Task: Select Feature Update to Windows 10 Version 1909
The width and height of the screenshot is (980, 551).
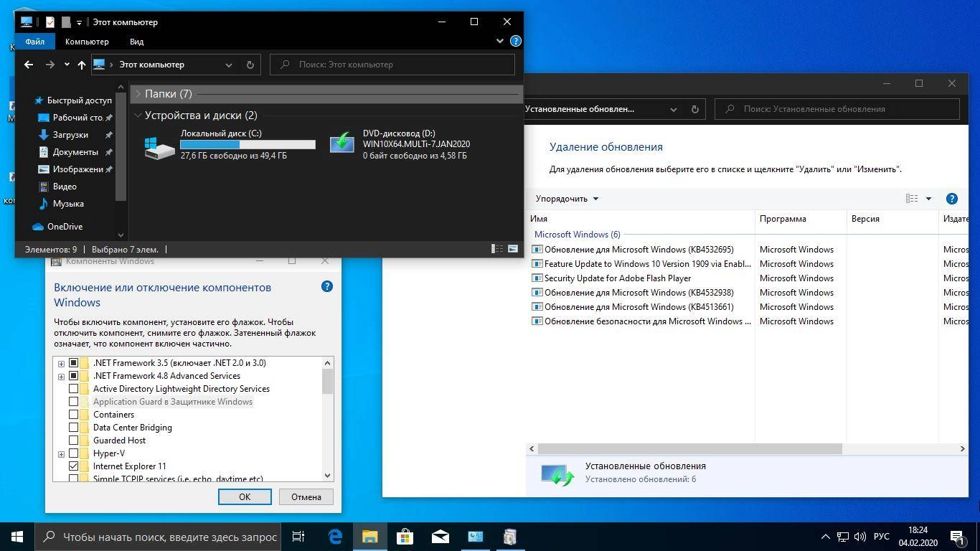Action: (x=647, y=264)
